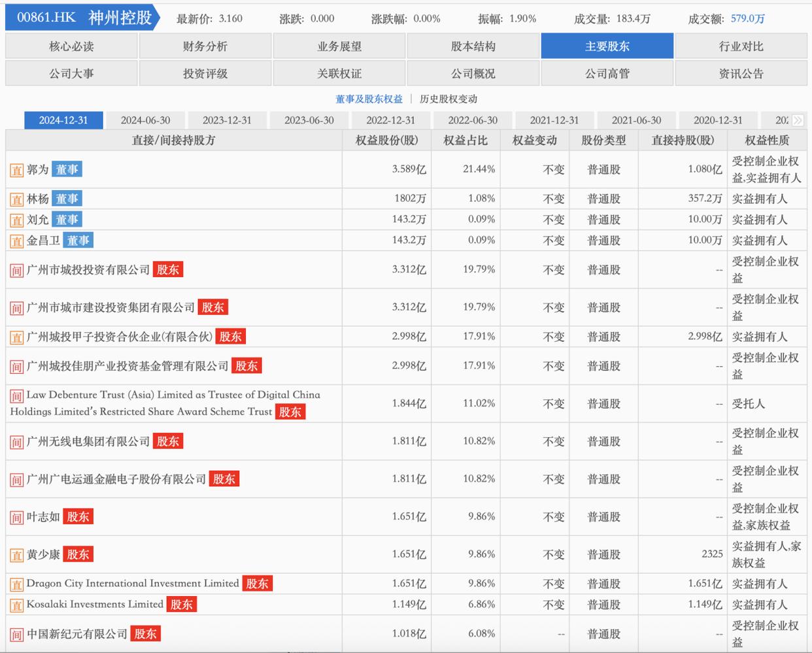The height and width of the screenshot is (653, 812).
Task: Switch to the 历史股权变动 view
Action: coord(448,99)
